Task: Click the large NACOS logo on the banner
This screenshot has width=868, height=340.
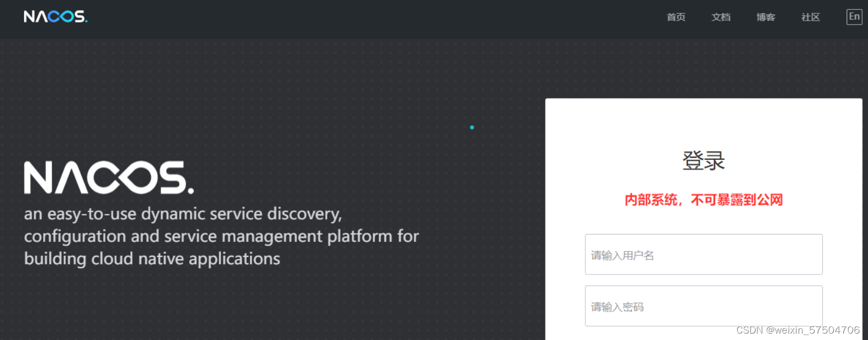Action: click(109, 177)
